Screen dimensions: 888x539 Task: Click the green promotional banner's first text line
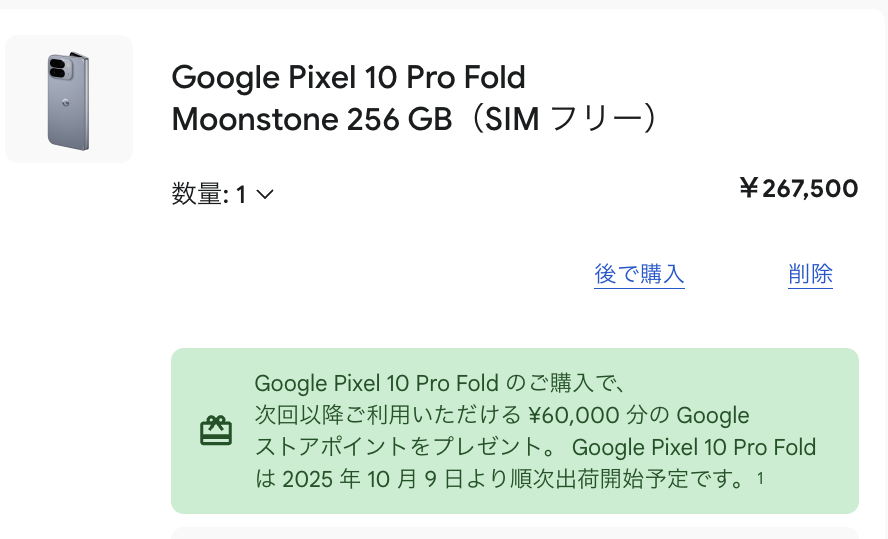[439, 383]
